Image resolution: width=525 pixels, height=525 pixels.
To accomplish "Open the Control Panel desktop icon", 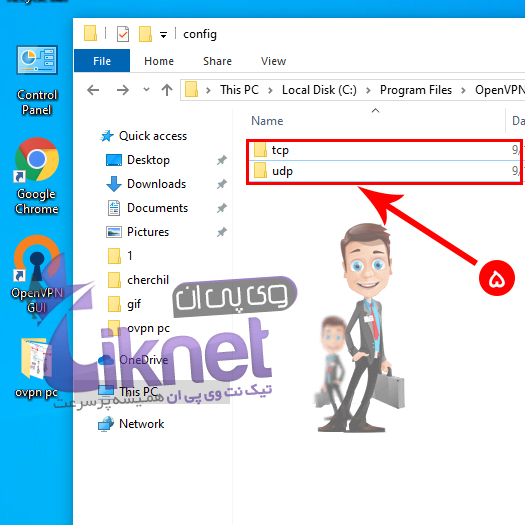I will [37, 80].
